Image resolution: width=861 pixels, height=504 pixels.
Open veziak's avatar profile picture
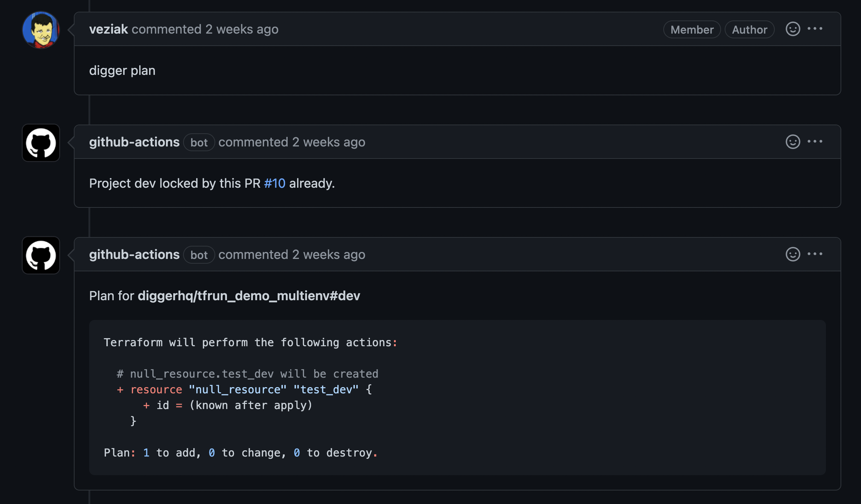point(41,30)
